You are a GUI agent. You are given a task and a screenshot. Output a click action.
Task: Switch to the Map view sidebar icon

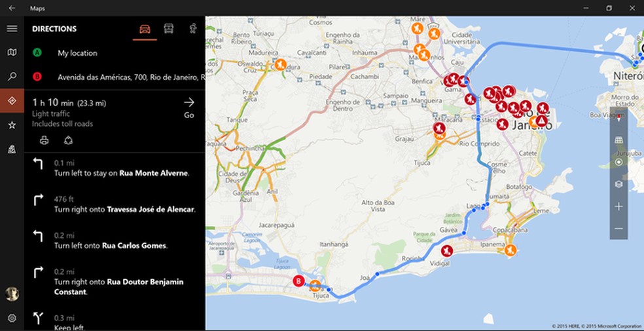pos(12,52)
